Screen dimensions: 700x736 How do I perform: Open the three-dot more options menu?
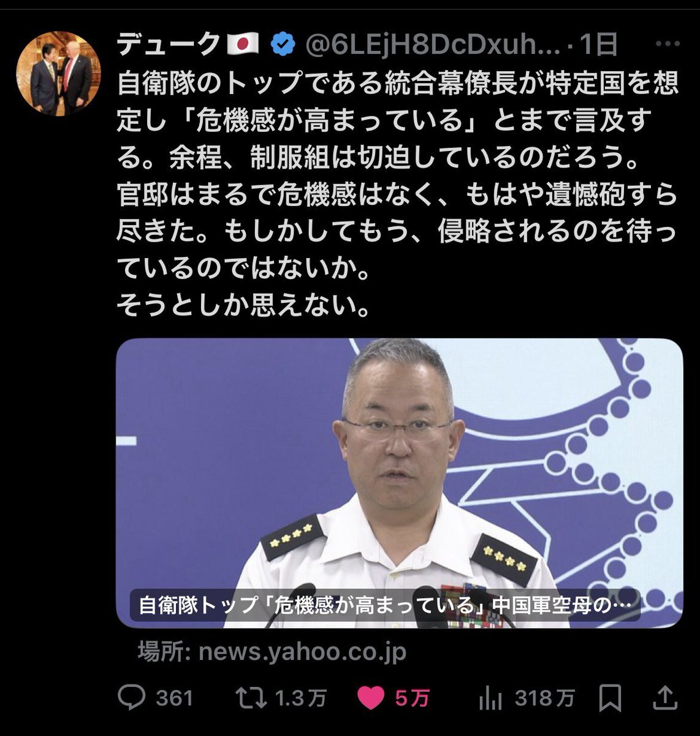coord(668,44)
